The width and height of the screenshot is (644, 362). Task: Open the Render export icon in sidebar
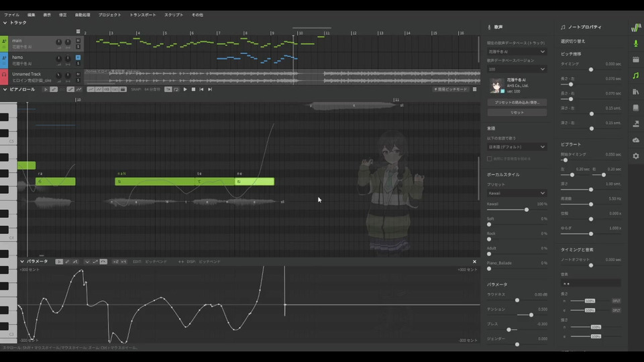(x=635, y=123)
